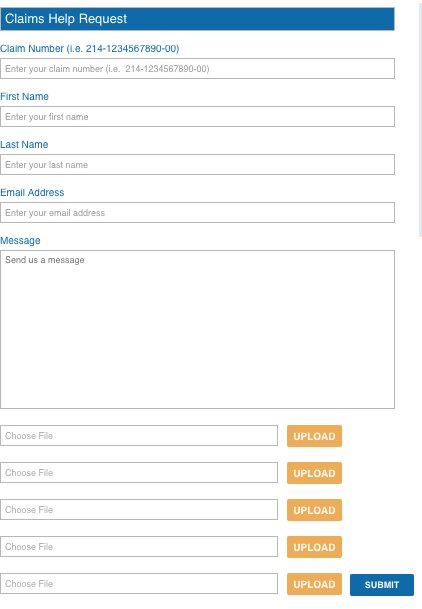Focus the First Name text box
Viewport: 422px width, 609px height.
tap(197, 117)
